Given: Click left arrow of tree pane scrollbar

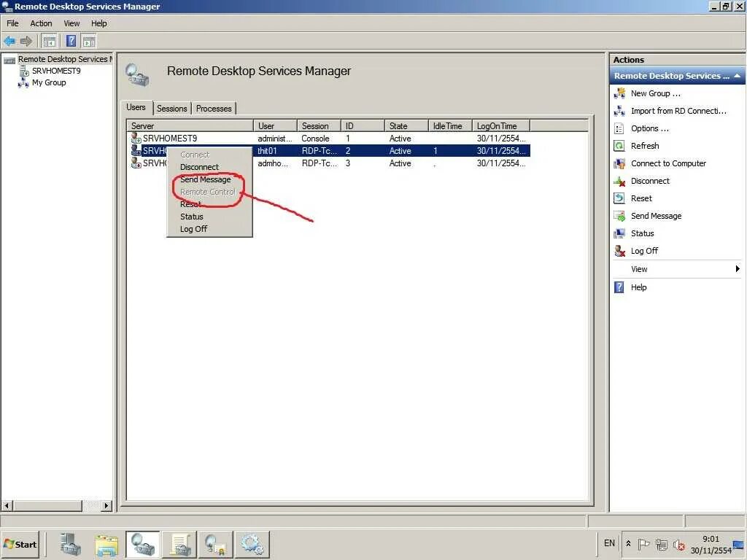Looking at the screenshot, I should click(x=7, y=506).
